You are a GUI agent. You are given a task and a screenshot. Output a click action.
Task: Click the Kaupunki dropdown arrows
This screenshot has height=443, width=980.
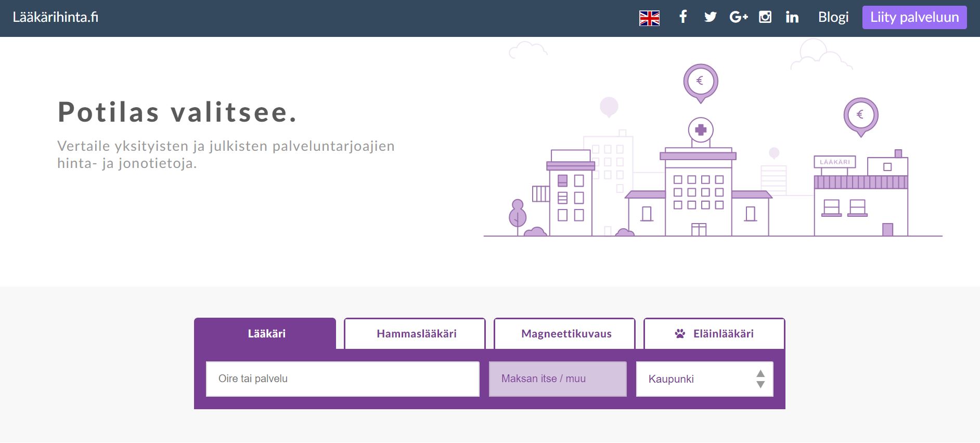pyautogui.click(x=760, y=379)
